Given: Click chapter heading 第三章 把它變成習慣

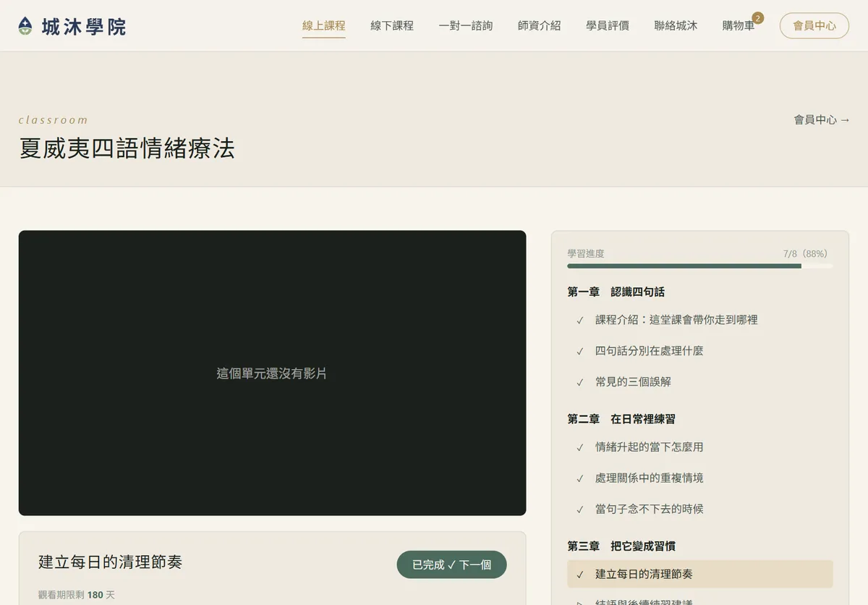Looking at the screenshot, I should pyautogui.click(x=621, y=546).
